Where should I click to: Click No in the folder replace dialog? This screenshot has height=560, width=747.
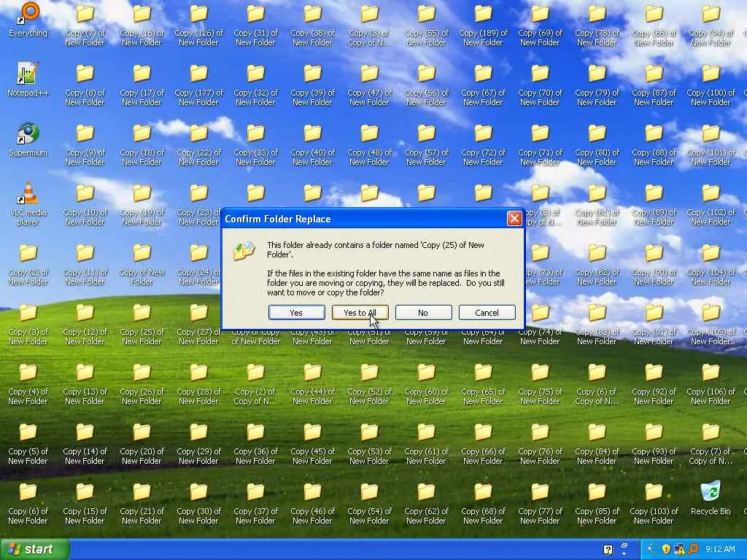[423, 312]
